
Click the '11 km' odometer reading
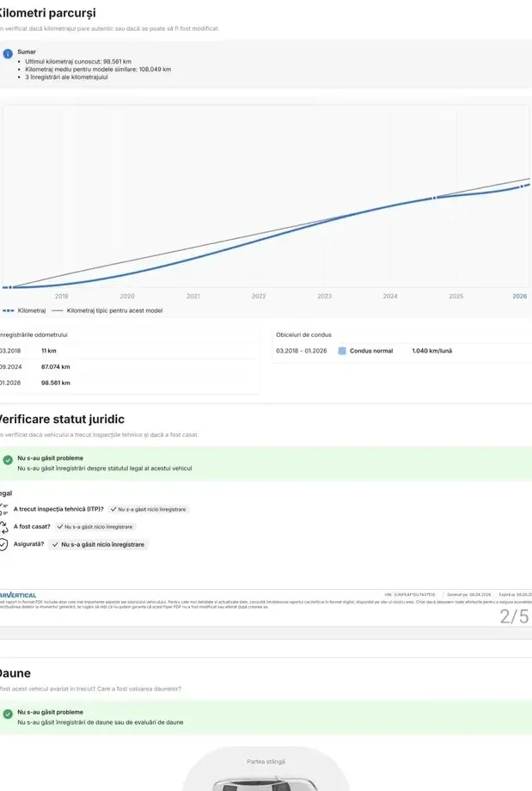click(x=48, y=351)
